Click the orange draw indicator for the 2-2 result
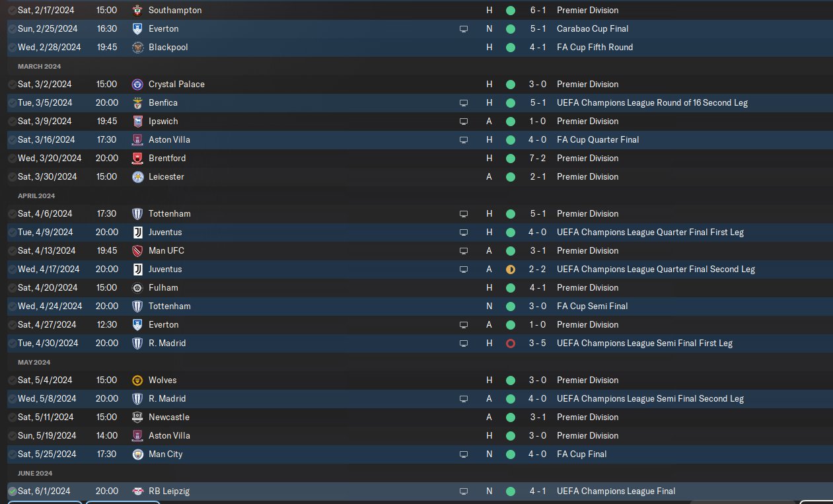Viewport: 833px width, 504px height. pos(510,270)
